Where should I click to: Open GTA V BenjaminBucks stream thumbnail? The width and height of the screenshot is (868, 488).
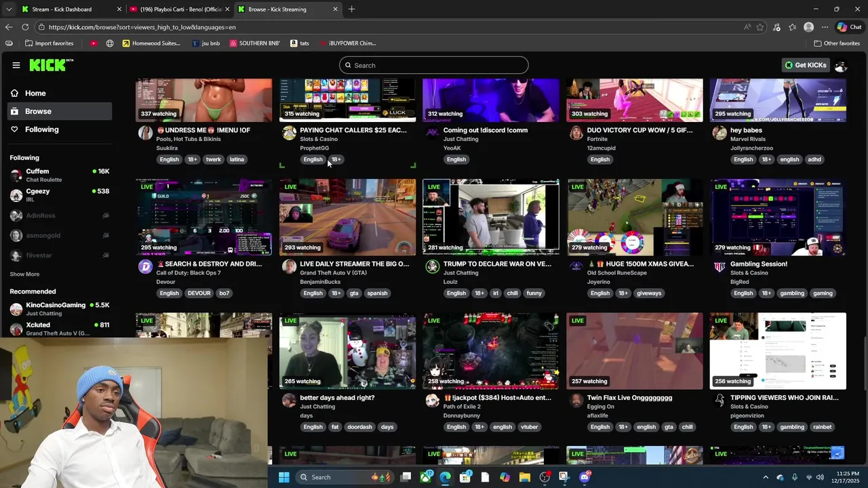[x=347, y=218]
